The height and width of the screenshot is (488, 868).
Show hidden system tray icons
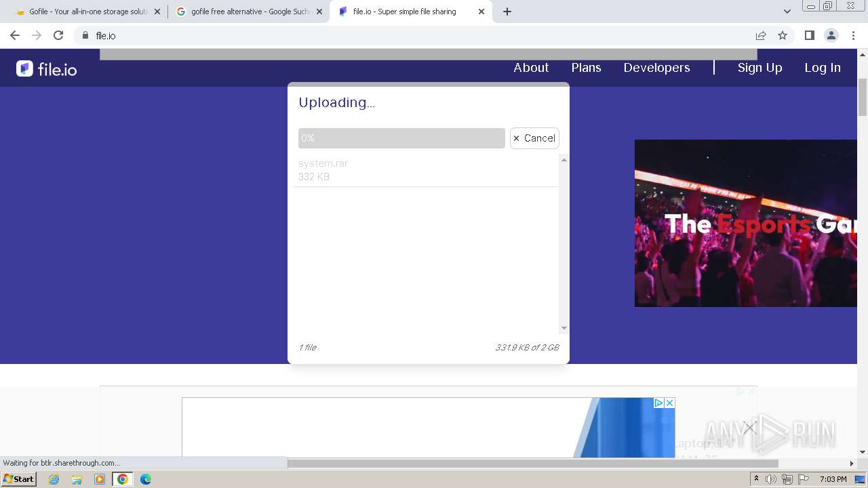(x=756, y=479)
